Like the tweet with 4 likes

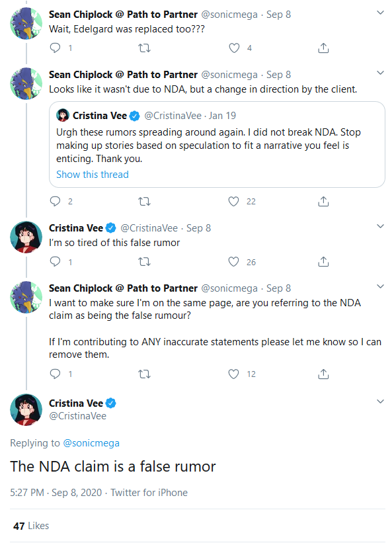pos(234,48)
